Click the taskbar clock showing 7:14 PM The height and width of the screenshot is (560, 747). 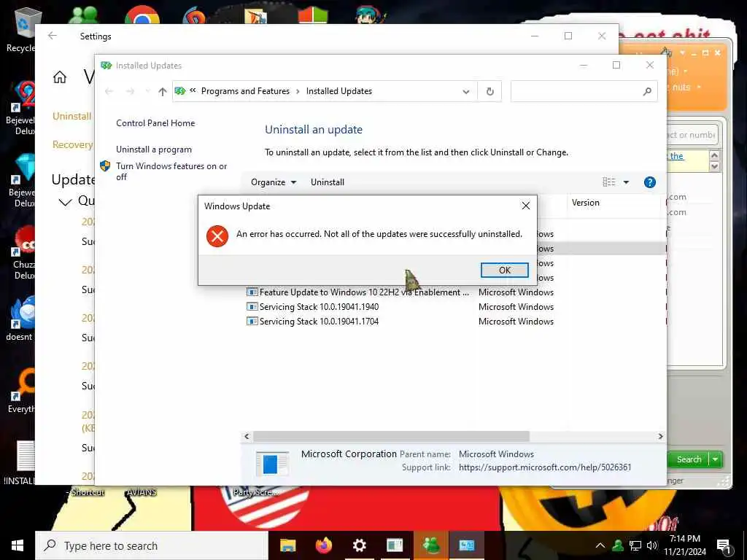685,545
